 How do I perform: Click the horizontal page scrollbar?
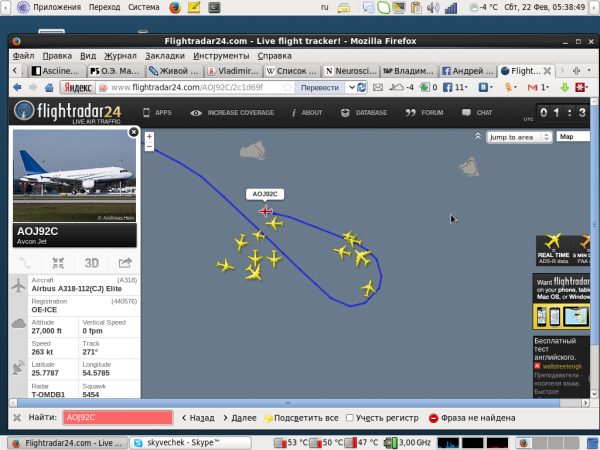(x=288, y=403)
